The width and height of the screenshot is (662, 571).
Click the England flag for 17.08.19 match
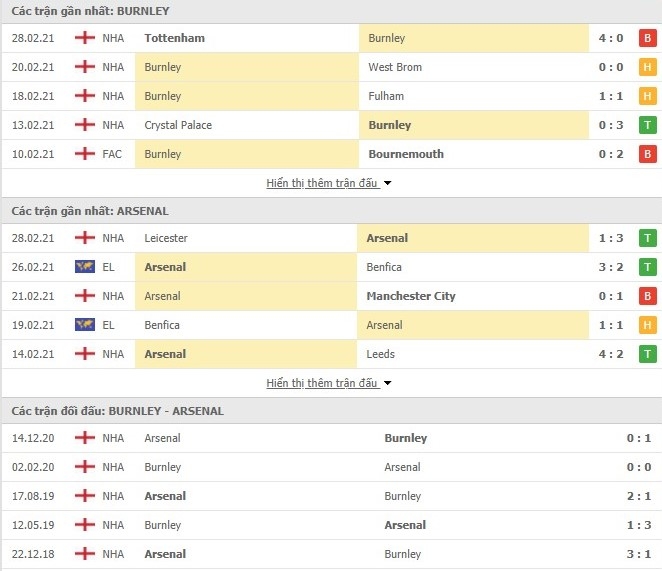85,496
